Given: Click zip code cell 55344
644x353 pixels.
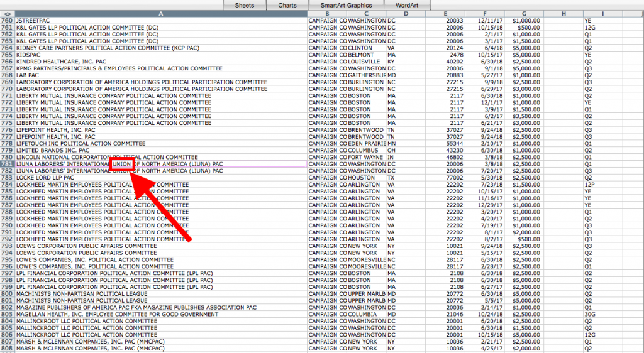Looking at the screenshot, I should tap(445, 143).
